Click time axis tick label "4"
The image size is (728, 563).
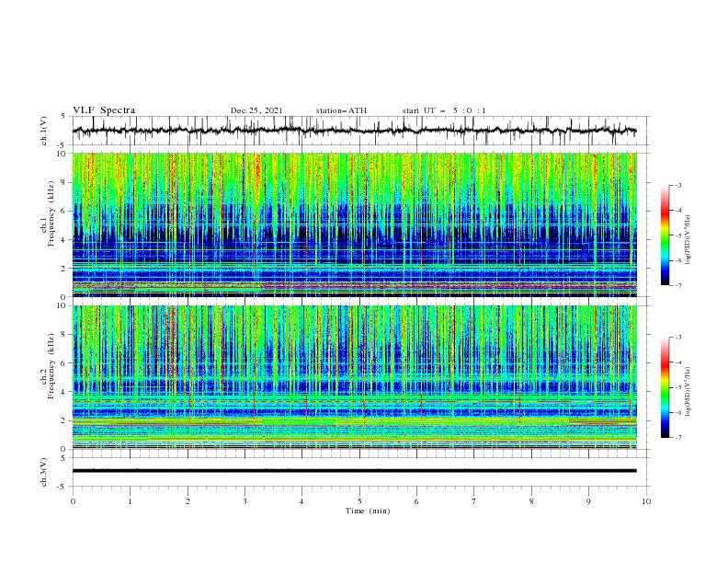point(301,501)
